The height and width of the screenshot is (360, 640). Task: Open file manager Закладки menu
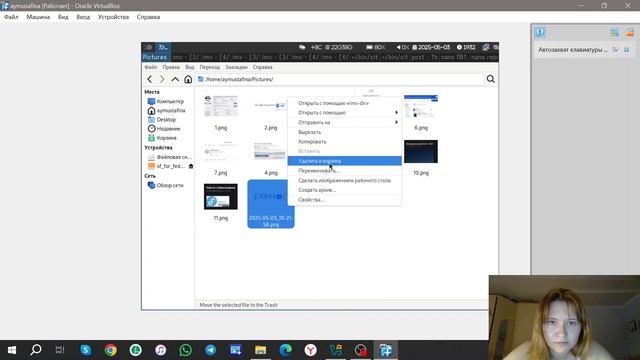(x=236, y=67)
